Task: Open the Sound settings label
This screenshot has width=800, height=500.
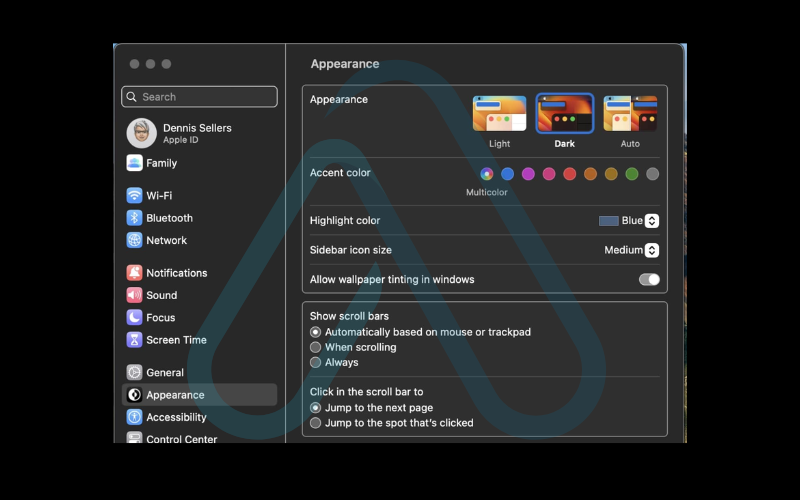Action: coord(161,295)
